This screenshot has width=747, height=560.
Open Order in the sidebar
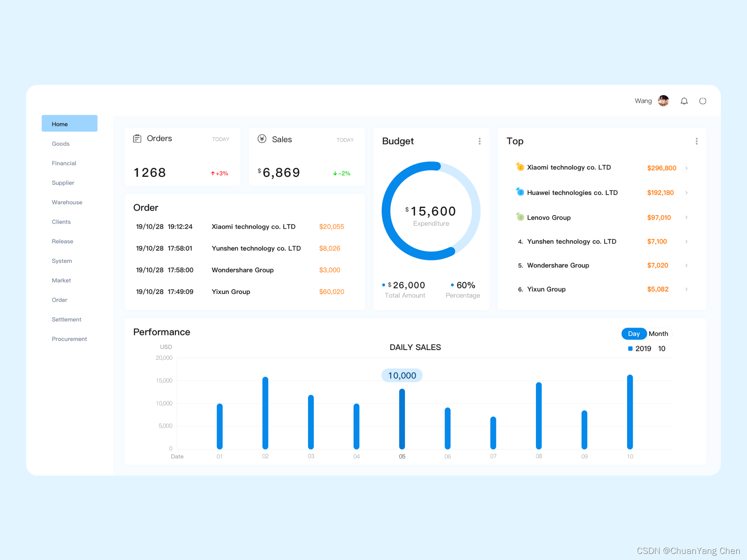click(60, 300)
